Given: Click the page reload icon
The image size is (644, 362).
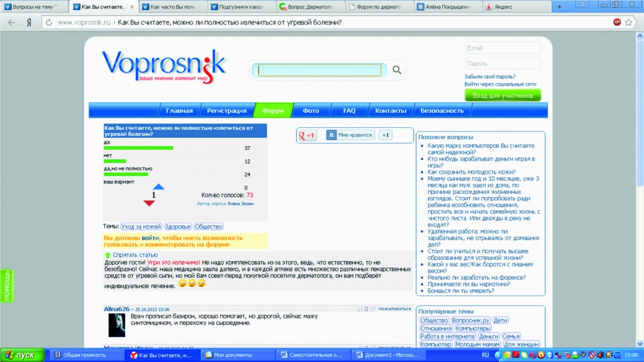Looking at the screenshot, I should pyautogui.click(x=48, y=23).
